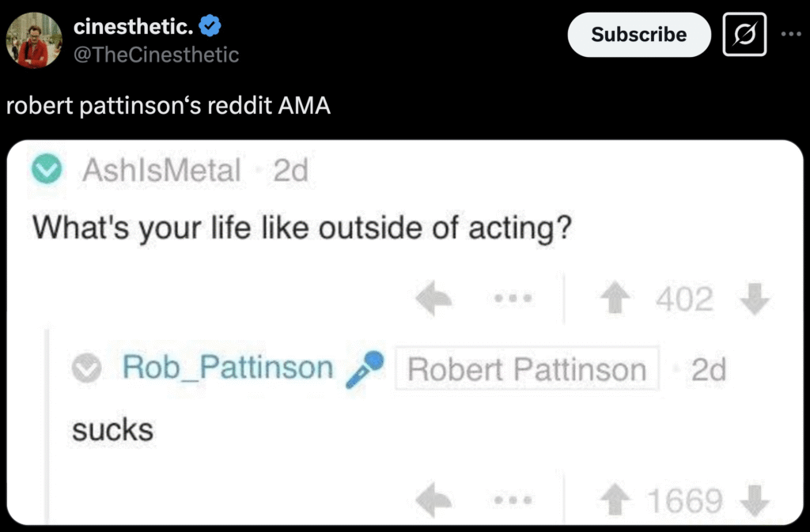Image resolution: width=810 pixels, height=532 pixels.
Task: Click the Grok slash icon button
Action: click(x=744, y=35)
